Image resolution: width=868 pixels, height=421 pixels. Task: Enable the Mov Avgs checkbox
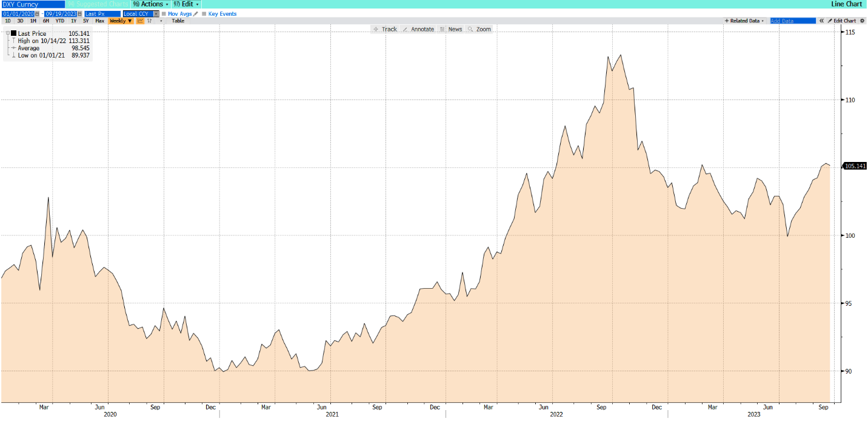[164, 13]
